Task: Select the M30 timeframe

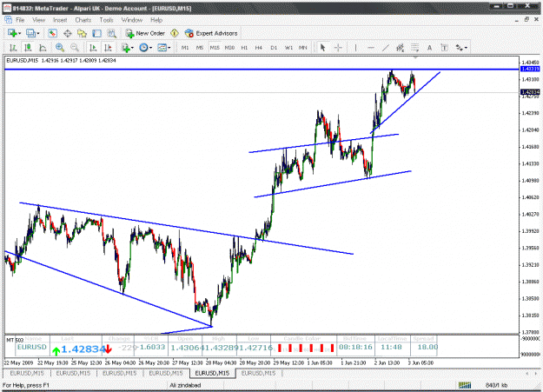Action: pyautogui.click(x=229, y=48)
